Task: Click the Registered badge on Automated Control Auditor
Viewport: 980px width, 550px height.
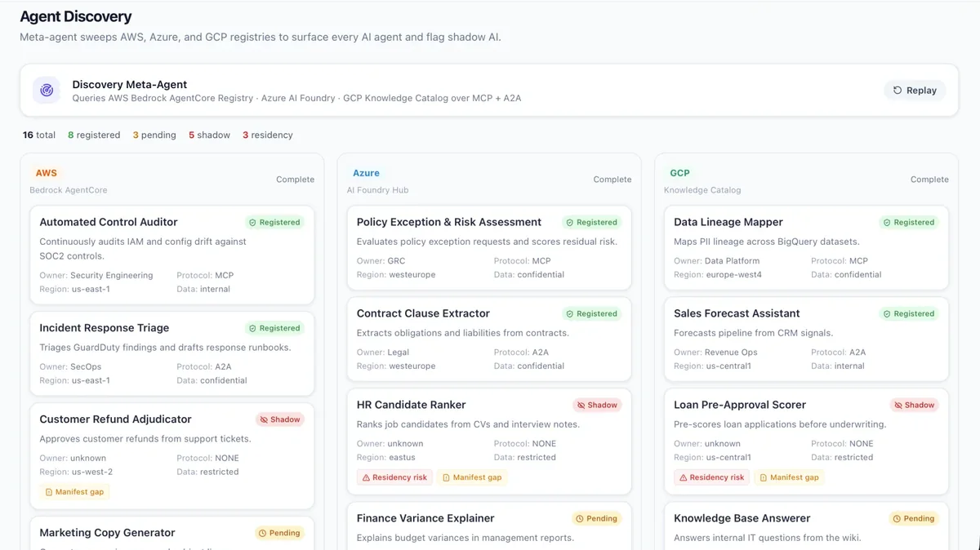Action: tap(275, 222)
